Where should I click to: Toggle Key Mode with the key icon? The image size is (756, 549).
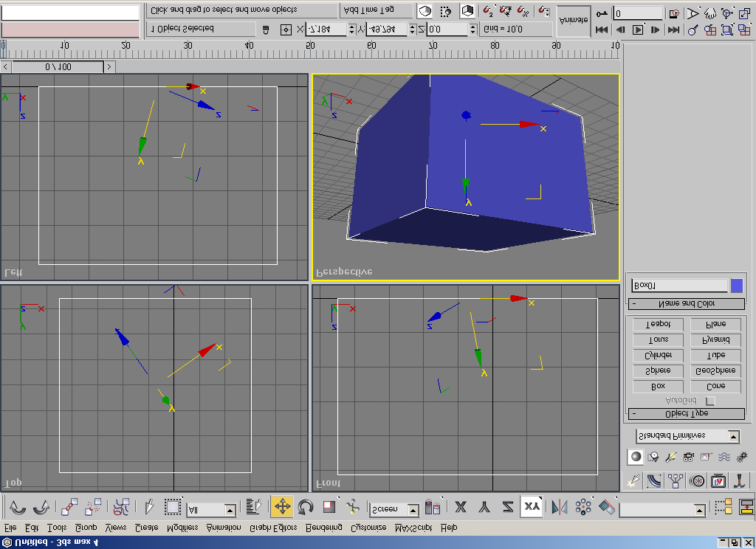pyautogui.click(x=602, y=13)
